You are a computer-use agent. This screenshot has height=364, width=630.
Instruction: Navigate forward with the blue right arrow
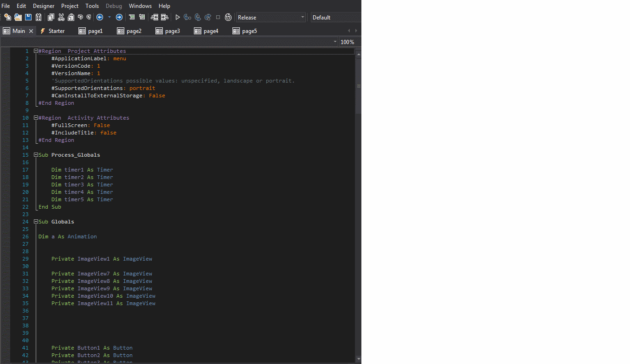(119, 17)
